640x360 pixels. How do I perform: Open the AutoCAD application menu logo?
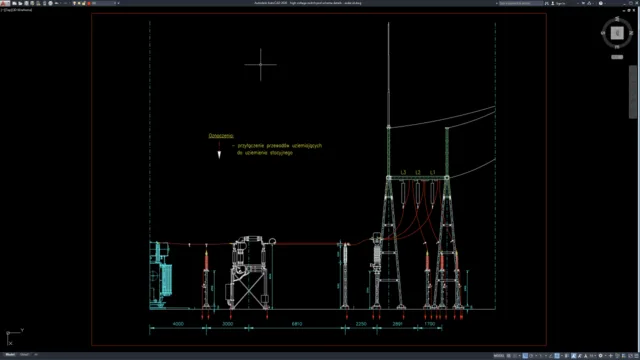click(5, 3)
